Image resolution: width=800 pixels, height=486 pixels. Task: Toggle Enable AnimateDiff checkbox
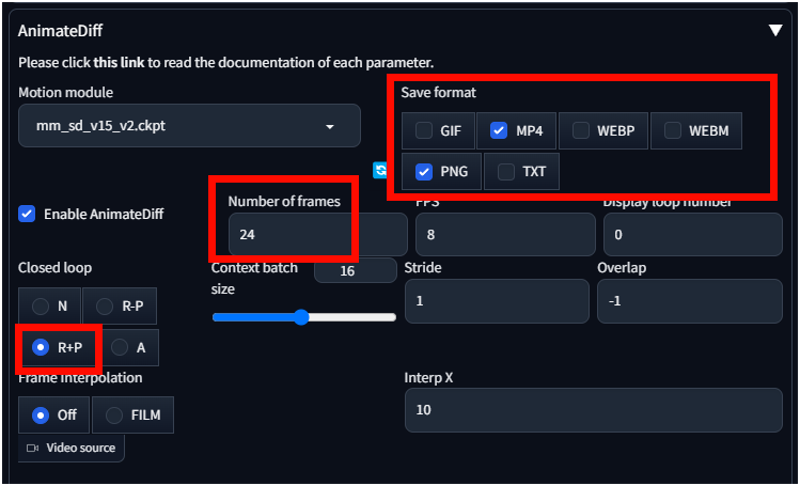click(27, 214)
